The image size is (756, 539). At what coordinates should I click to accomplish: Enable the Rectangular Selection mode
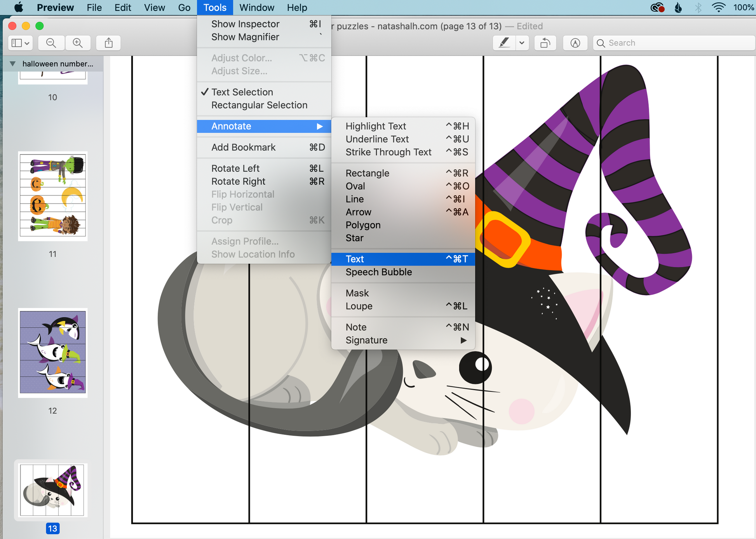point(259,105)
